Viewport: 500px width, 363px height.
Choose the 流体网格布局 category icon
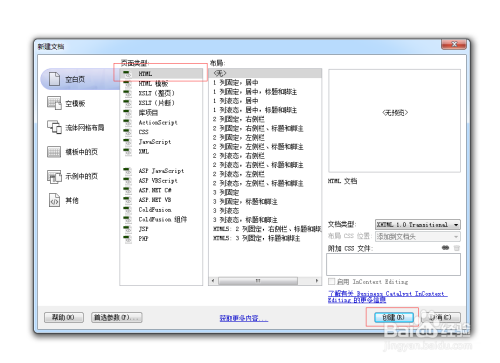click(54, 127)
